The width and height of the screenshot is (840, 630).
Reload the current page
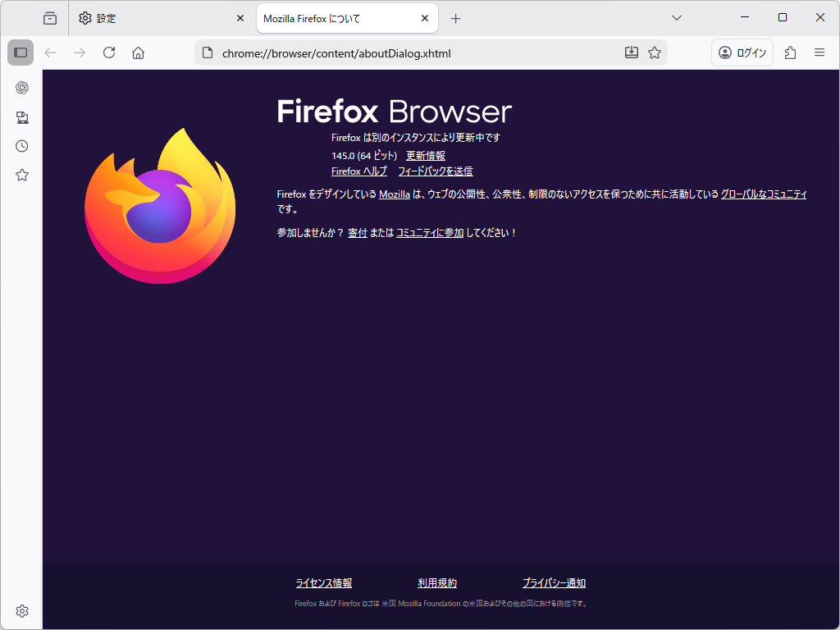click(109, 52)
